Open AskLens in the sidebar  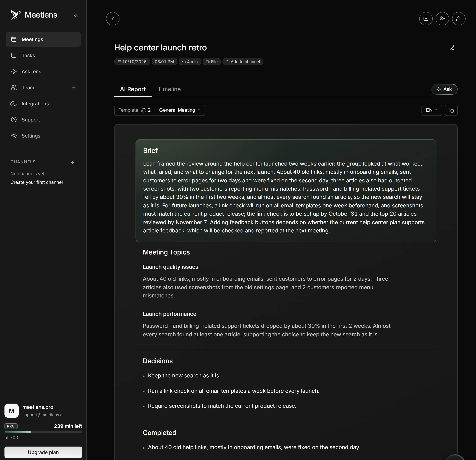click(x=43, y=71)
